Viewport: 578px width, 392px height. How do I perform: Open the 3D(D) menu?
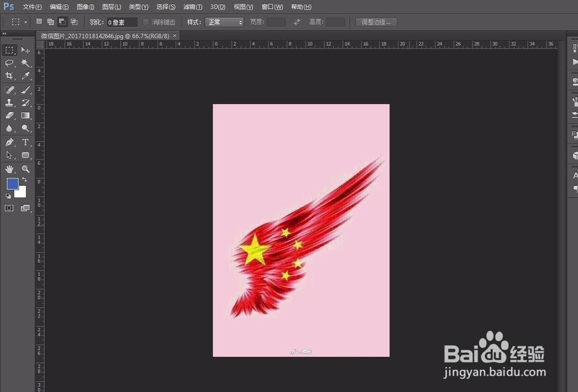(217, 7)
